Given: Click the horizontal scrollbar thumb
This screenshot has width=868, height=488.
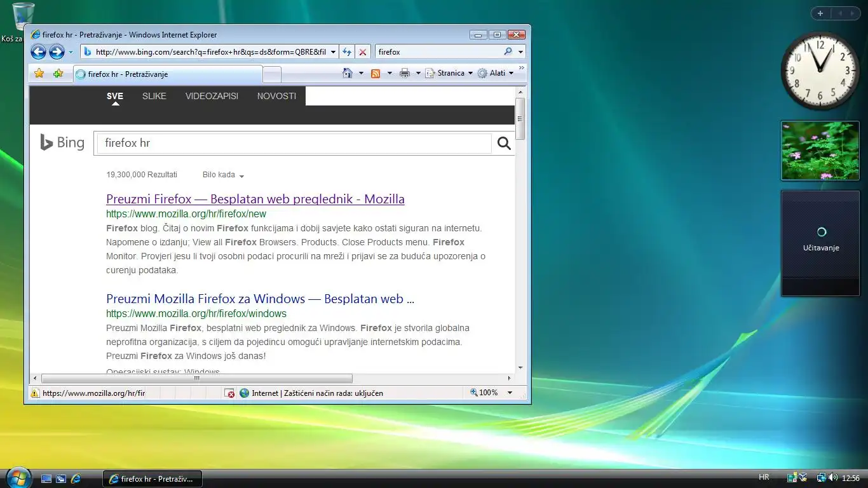Looking at the screenshot, I should click(196, 378).
